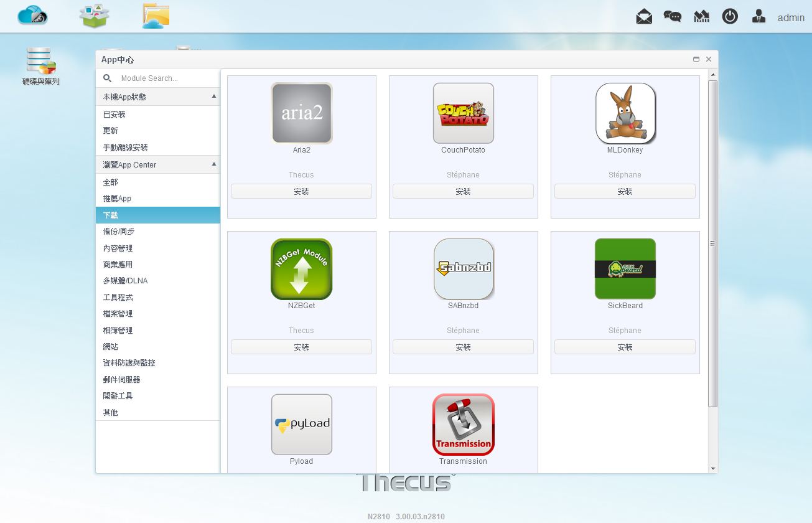Select 其他 category
The height and width of the screenshot is (523, 812).
click(x=158, y=413)
